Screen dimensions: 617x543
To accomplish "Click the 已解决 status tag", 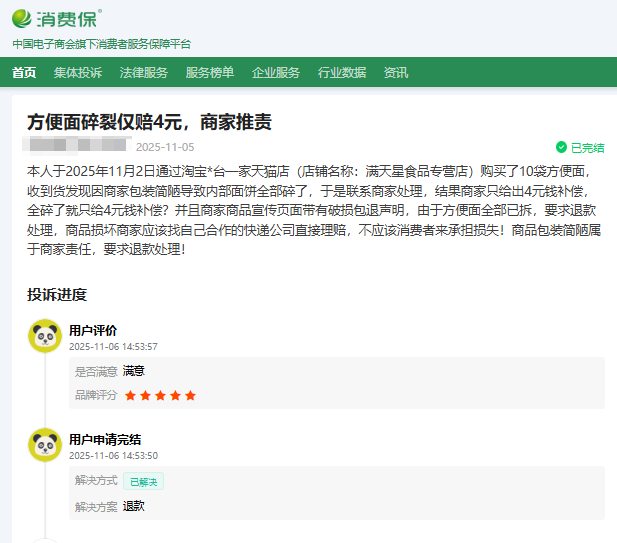I will (x=143, y=481).
